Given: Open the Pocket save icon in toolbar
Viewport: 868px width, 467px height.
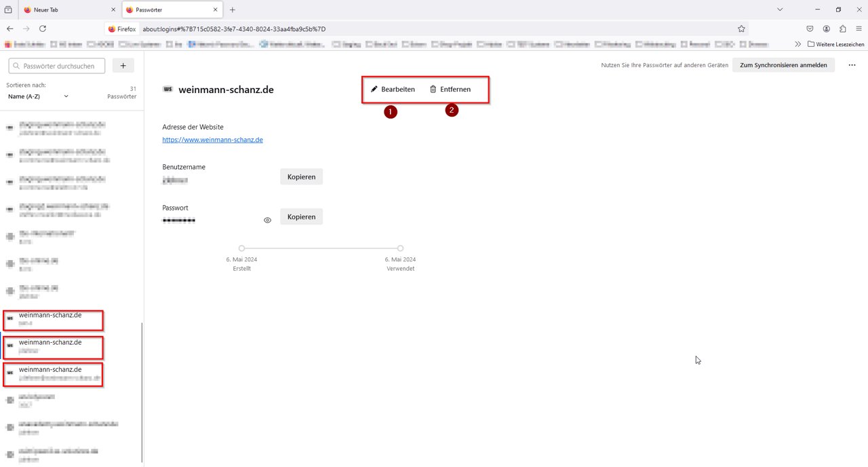Looking at the screenshot, I should [x=810, y=29].
